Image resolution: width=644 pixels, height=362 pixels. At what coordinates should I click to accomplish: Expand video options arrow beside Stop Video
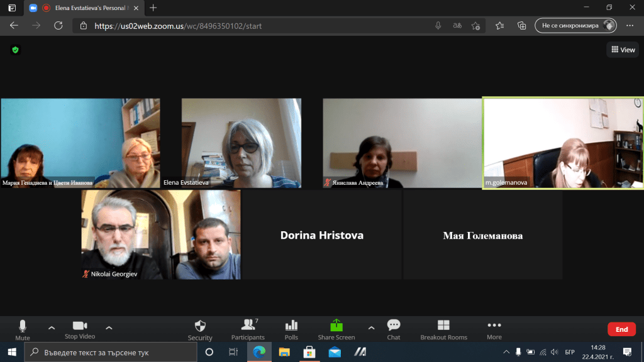point(109,327)
